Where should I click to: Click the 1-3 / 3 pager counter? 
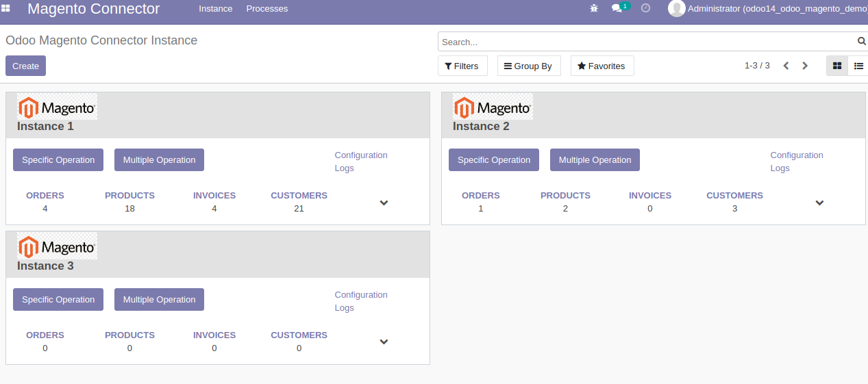(x=757, y=66)
